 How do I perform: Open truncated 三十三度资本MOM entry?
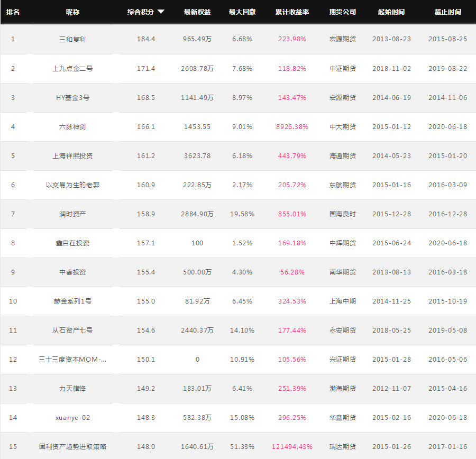pyautogui.click(x=72, y=360)
